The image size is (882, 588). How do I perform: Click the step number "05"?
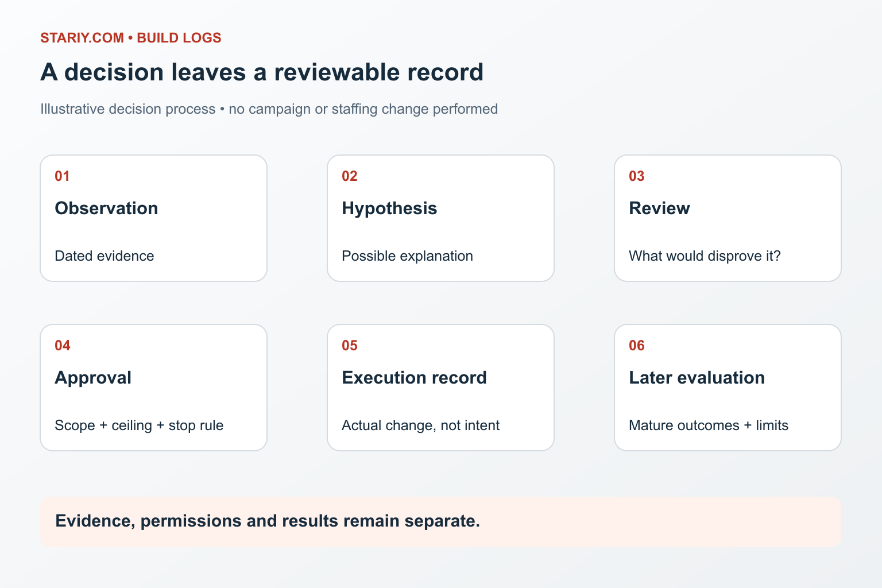(350, 346)
